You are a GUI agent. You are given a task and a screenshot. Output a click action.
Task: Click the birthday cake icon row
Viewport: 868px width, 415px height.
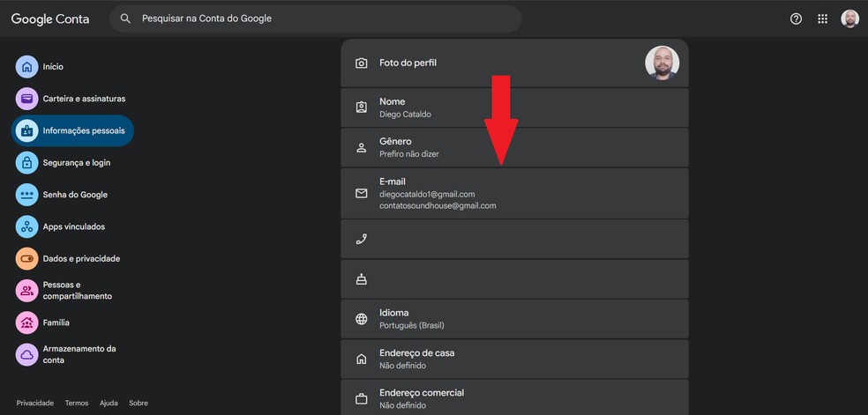click(x=515, y=279)
